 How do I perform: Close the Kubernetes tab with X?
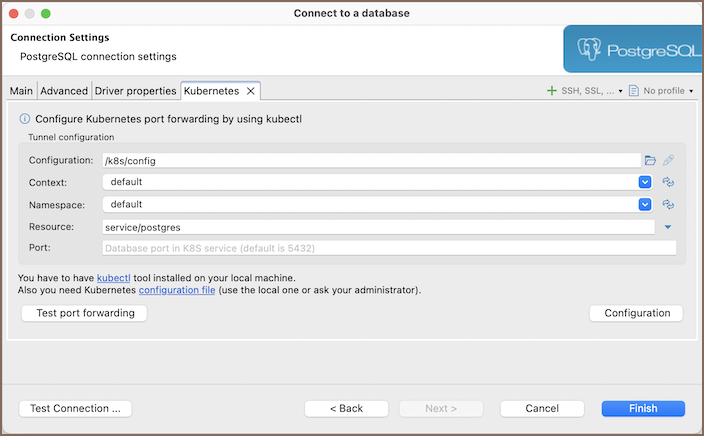[251, 91]
